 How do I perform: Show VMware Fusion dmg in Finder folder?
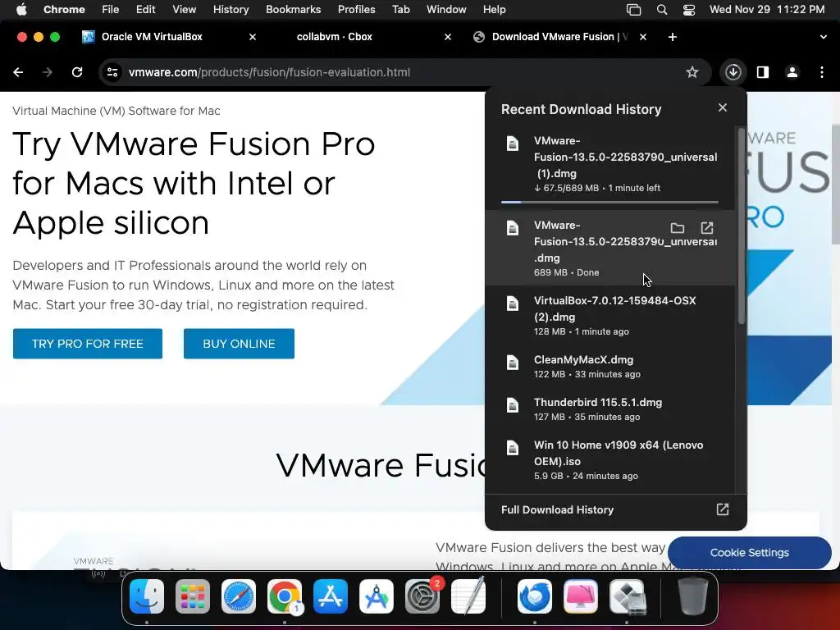coord(677,228)
